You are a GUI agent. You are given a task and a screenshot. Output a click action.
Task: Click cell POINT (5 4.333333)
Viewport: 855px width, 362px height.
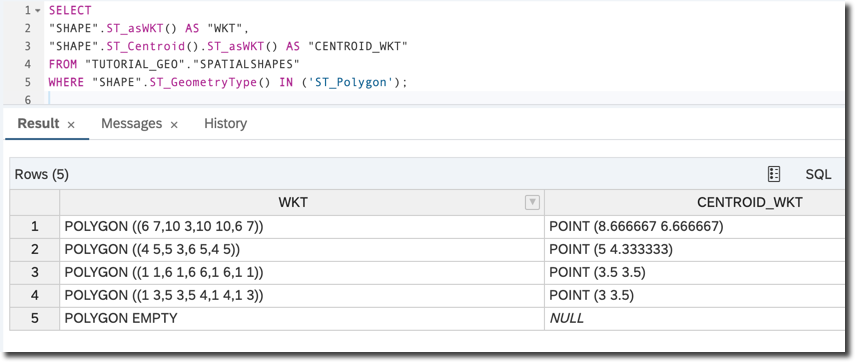694,250
